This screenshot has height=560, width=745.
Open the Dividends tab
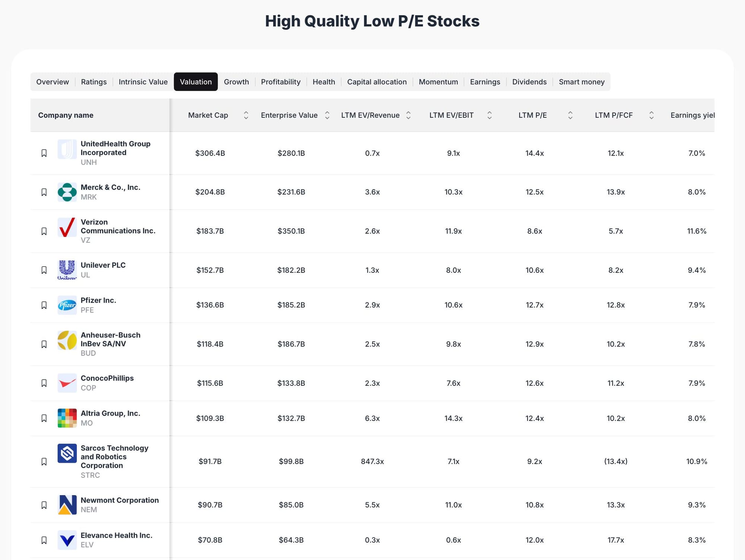(x=529, y=82)
